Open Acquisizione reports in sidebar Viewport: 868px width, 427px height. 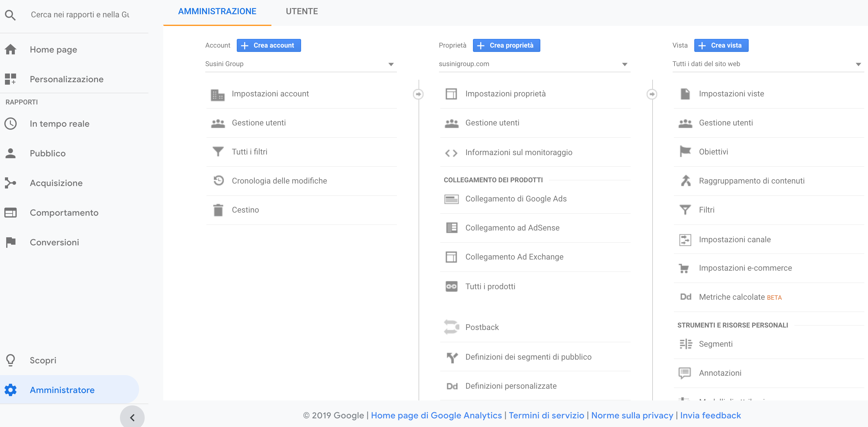point(56,183)
